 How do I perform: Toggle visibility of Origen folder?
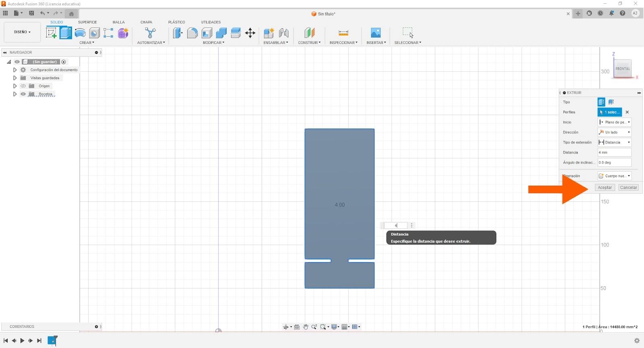click(23, 86)
